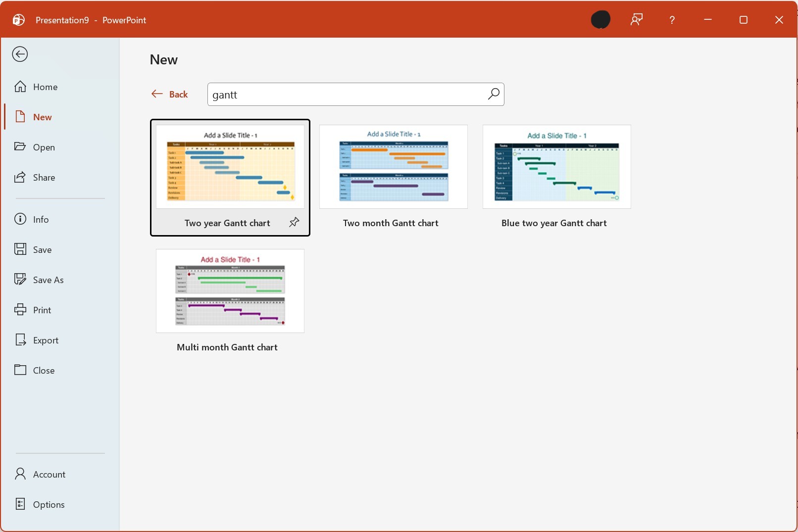Click the Save As disk-pencil icon
Screen dimensions: 798x532
[x=20, y=279]
